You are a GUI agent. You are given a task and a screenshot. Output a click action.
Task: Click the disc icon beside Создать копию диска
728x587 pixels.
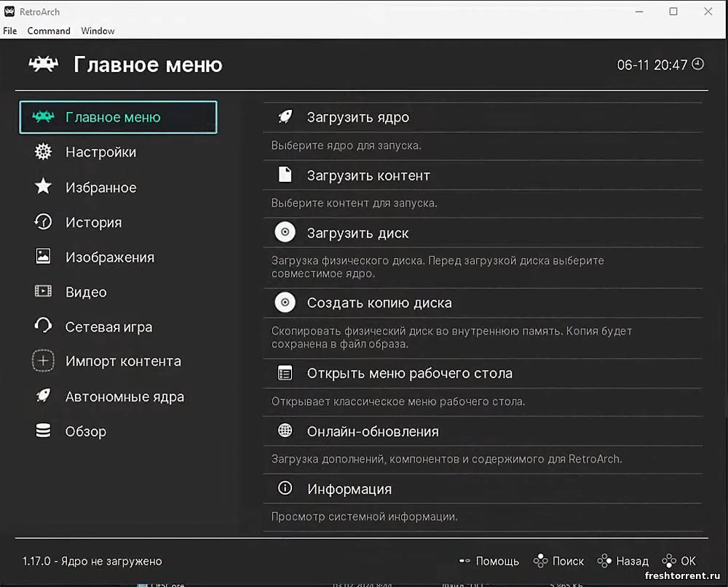[285, 303]
